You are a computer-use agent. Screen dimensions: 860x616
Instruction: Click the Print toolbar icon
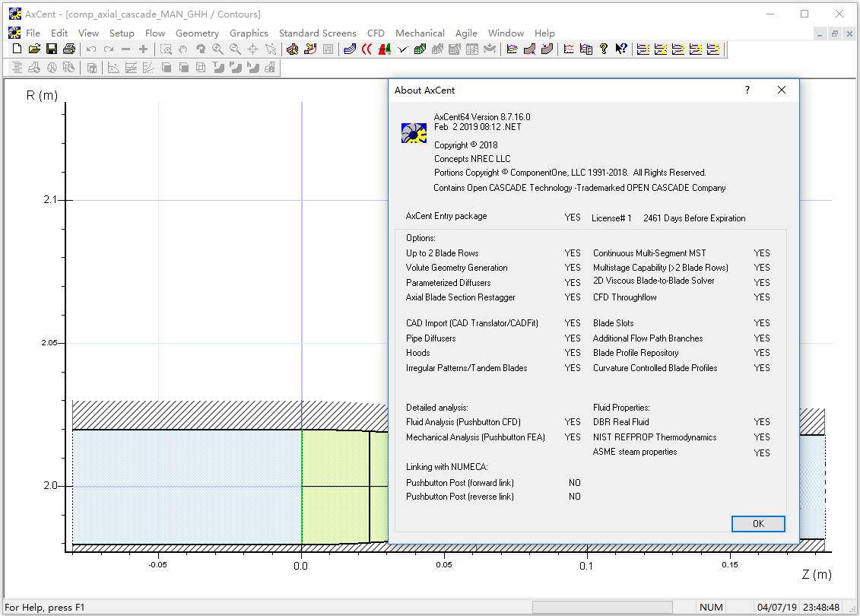(x=69, y=49)
